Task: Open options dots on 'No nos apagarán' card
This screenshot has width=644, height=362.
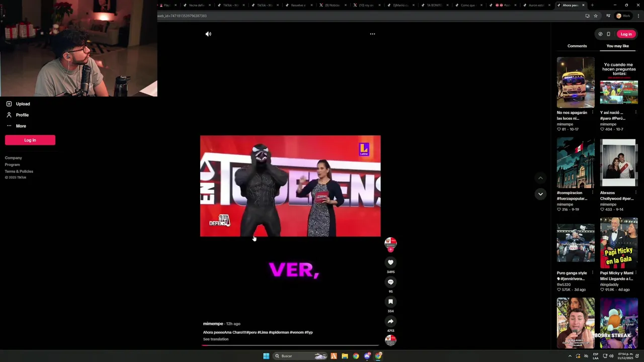Action: click(x=593, y=113)
